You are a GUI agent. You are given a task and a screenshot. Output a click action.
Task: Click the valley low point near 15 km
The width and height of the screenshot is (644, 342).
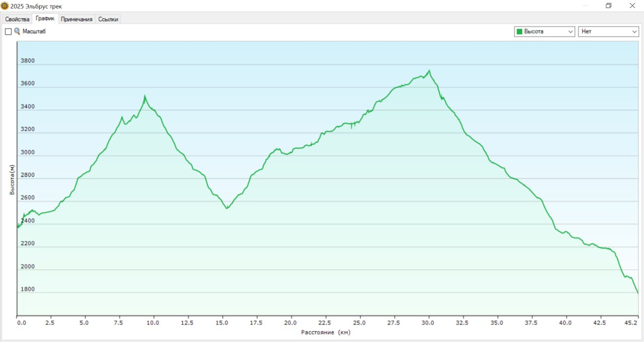(227, 208)
